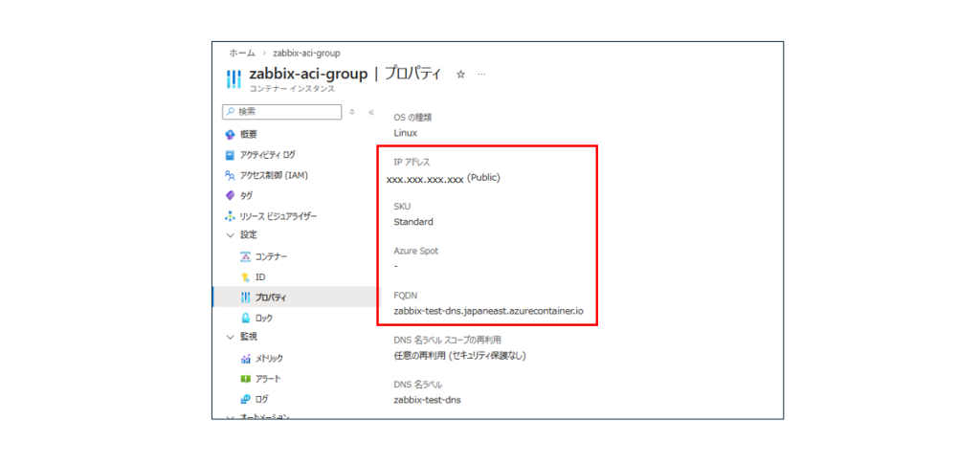The image size is (980, 463).
Task: Click the DNS name label value zabbix-test-dns
Action: coord(427,400)
